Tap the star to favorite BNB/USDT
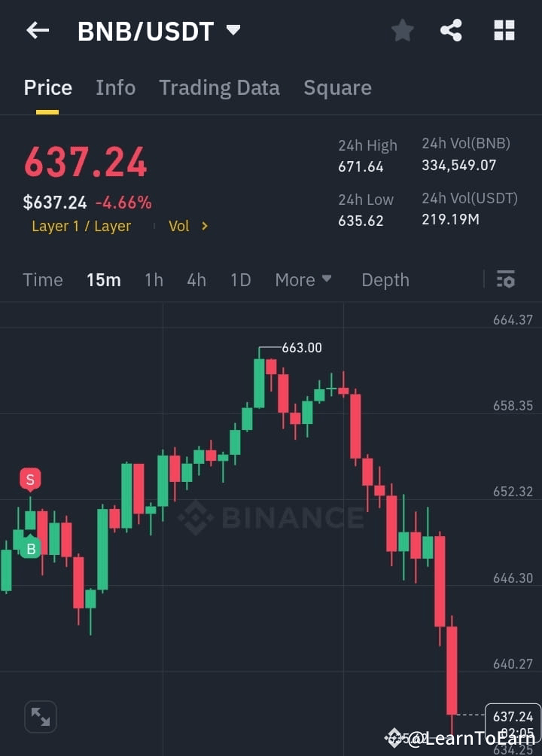Viewport: 542px width, 756px height. tap(402, 30)
